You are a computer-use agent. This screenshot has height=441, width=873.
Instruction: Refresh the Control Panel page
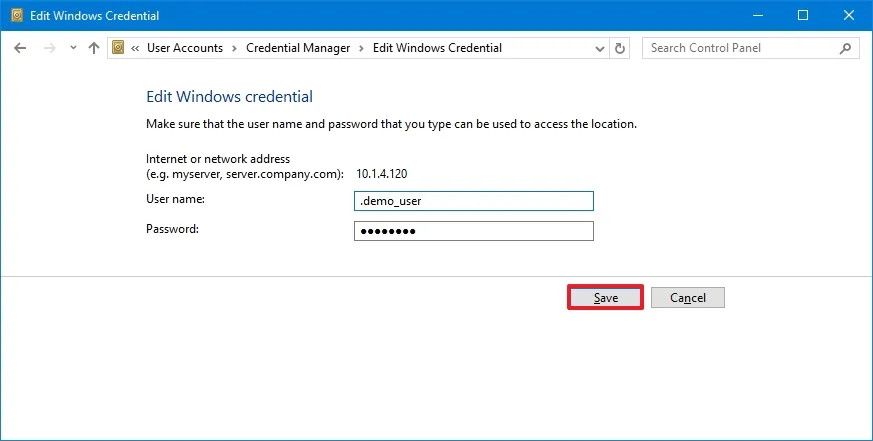click(620, 48)
